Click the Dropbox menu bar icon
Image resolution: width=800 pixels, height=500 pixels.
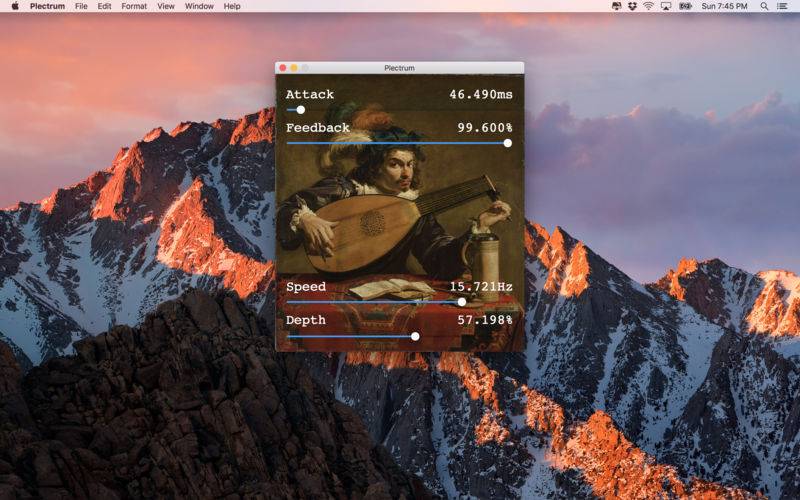pos(631,6)
